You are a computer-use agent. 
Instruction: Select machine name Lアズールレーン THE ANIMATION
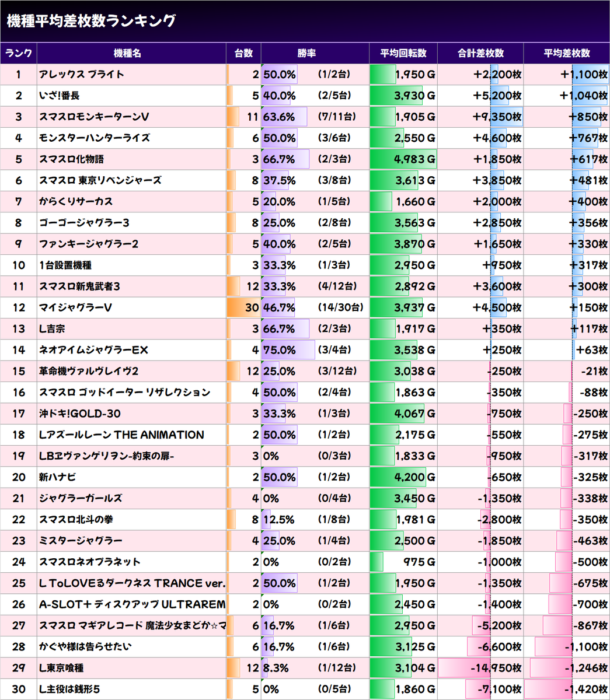tap(121, 435)
